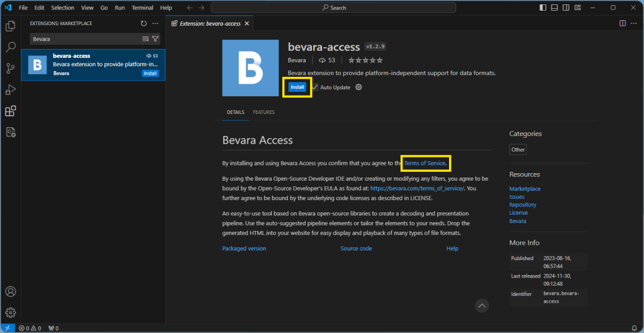Select bevara-access in the marketplace list
Viewport: 644px width, 333px height.
tap(93, 65)
